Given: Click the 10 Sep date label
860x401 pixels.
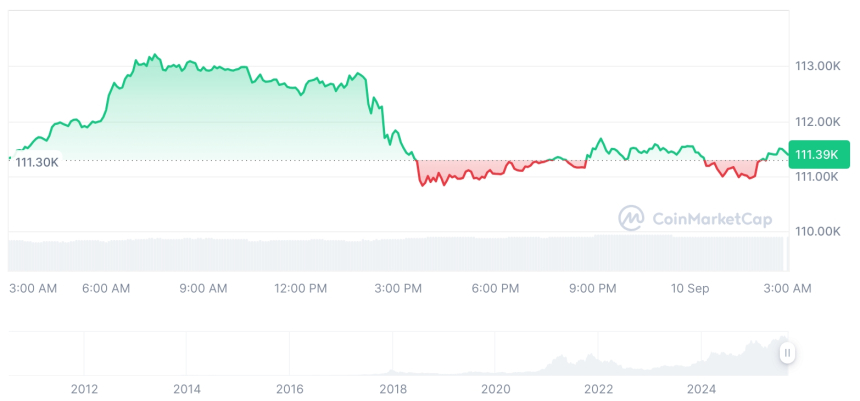Looking at the screenshot, I should (x=690, y=288).
